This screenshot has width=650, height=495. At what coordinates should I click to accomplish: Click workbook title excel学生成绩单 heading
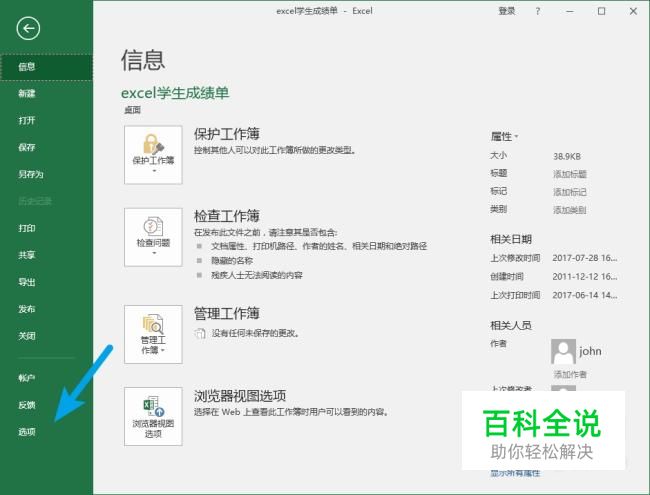coord(175,93)
